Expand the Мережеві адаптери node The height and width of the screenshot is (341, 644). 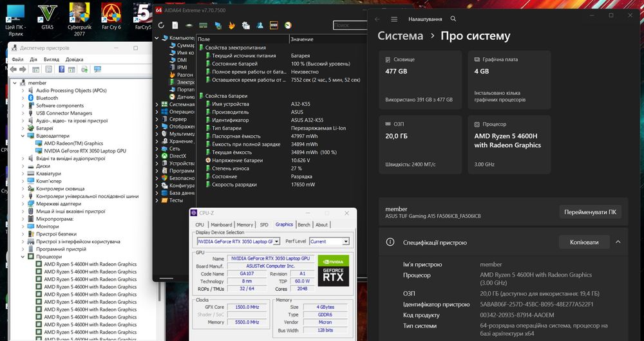click(x=23, y=204)
